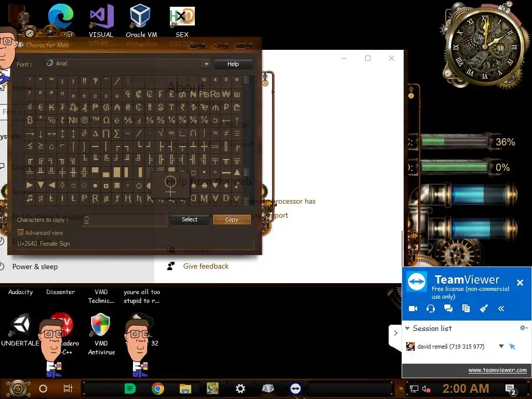532x399 pixels.
Task: Open File Explorer from the taskbar
Action: tap(185, 389)
